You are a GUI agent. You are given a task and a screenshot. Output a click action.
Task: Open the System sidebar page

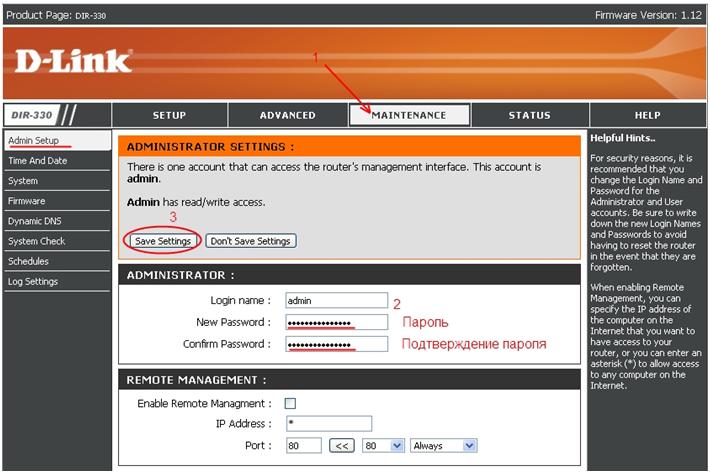[x=23, y=181]
